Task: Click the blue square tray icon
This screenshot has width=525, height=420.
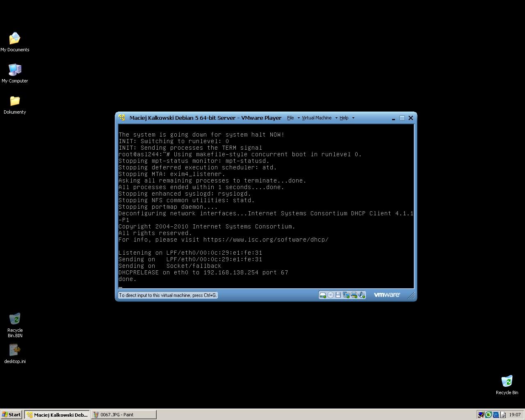Action: pos(496,415)
